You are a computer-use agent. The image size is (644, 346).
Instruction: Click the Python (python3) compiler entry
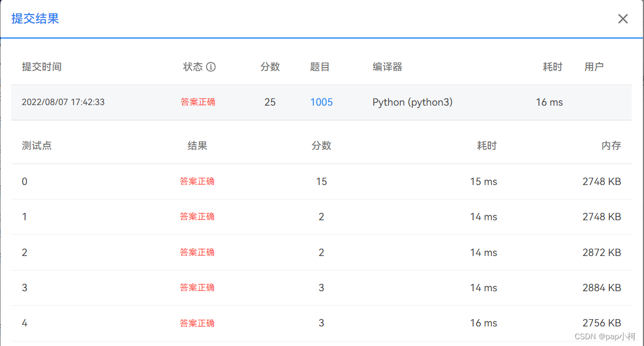(x=412, y=102)
